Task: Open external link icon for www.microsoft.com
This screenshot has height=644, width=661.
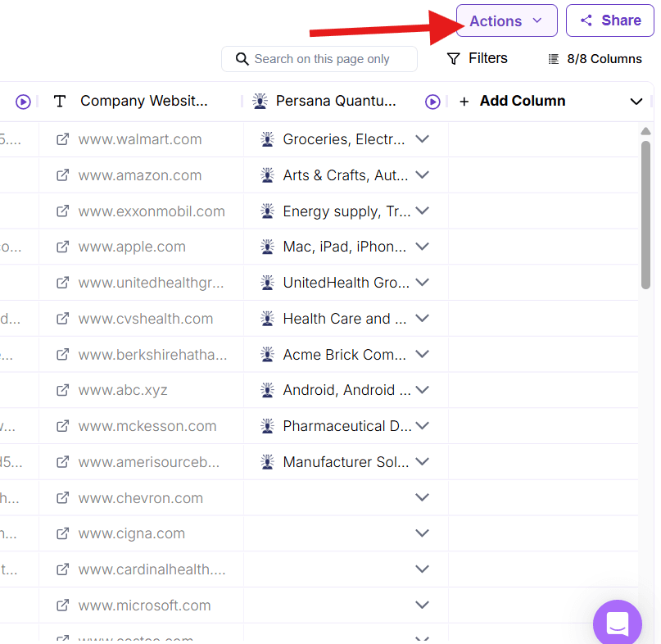Action: pyautogui.click(x=62, y=605)
